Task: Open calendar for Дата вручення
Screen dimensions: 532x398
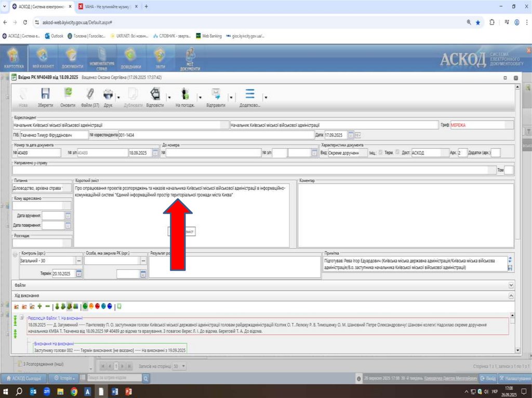Action: [68, 216]
